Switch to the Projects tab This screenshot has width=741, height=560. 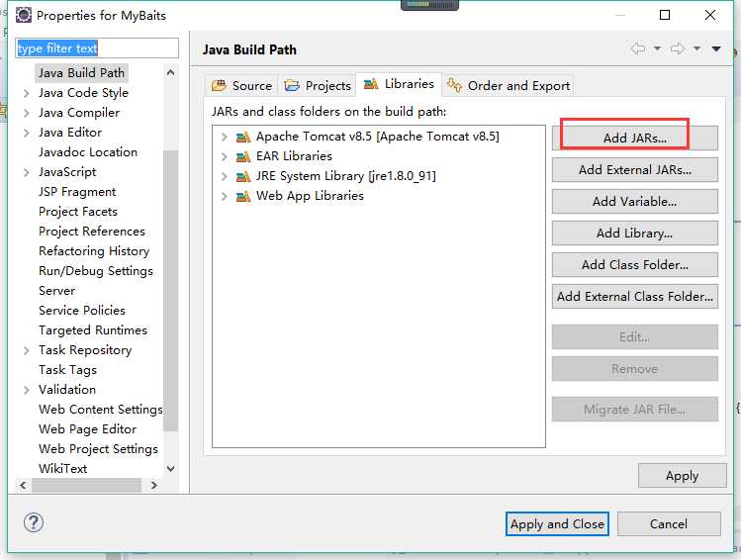click(x=317, y=85)
